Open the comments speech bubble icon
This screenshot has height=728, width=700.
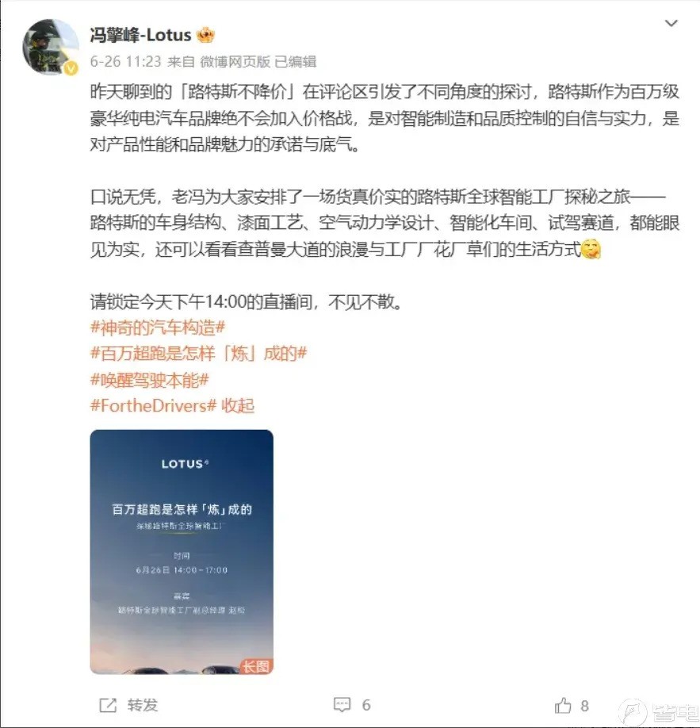click(342, 705)
